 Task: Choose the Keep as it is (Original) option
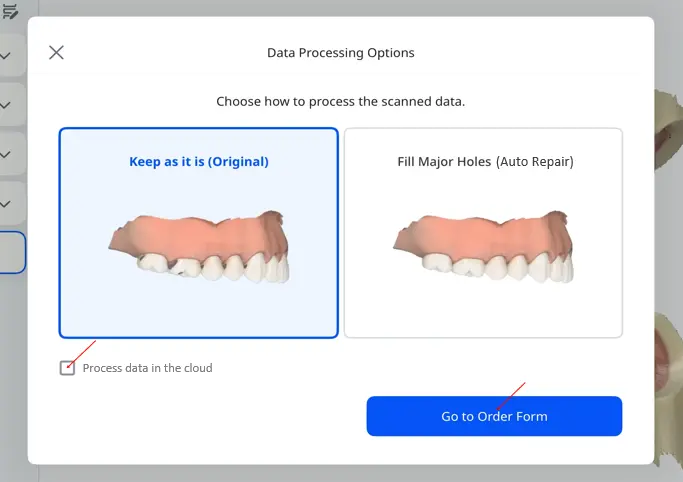pos(199,233)
